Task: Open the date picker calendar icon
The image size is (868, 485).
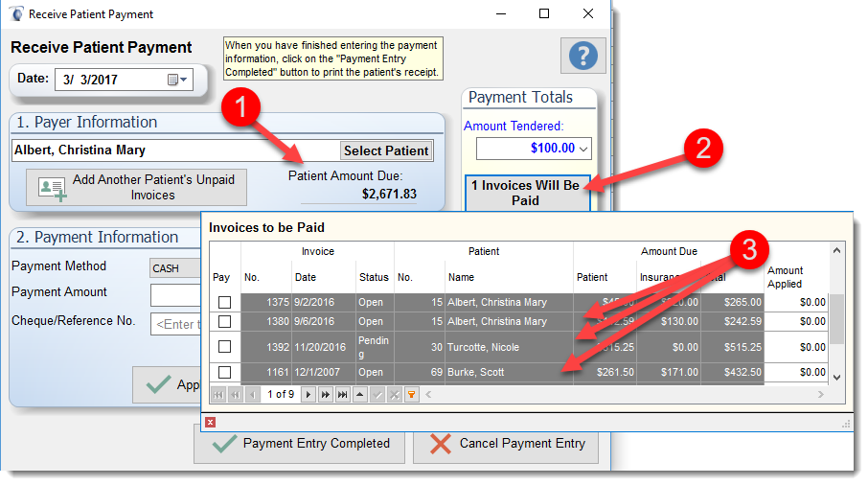Action: pyautogui.click(x=177, y=80)
